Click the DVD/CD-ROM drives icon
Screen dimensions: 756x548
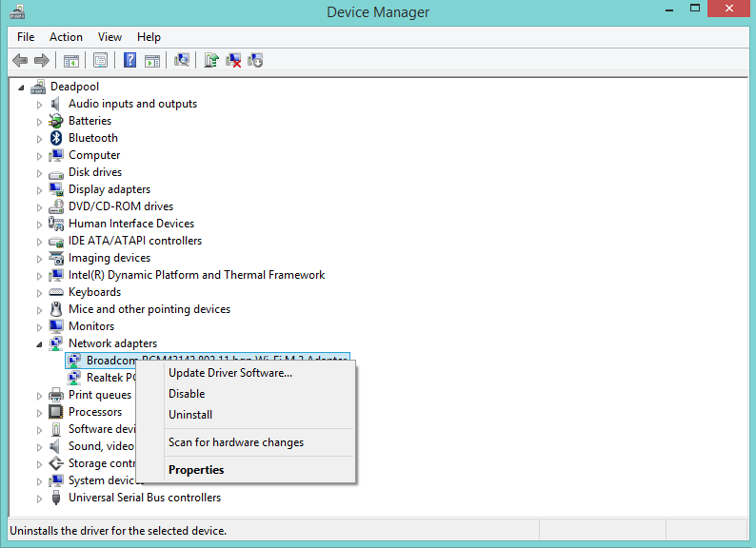coord(56,206)
